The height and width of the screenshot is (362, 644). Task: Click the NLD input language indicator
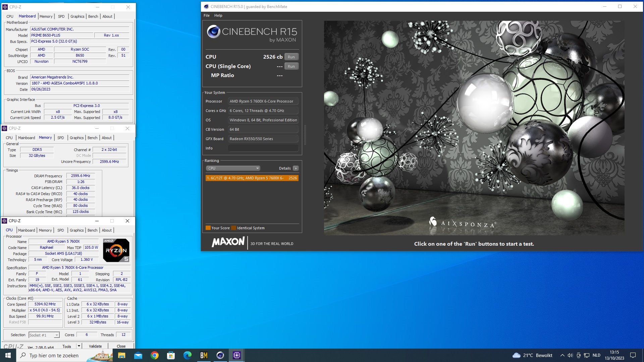596,355
